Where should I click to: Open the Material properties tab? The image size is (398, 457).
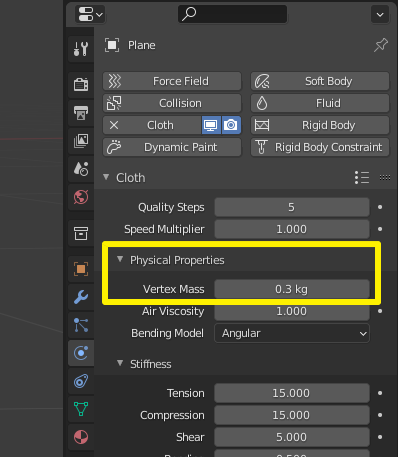click(x=81, y=437)
